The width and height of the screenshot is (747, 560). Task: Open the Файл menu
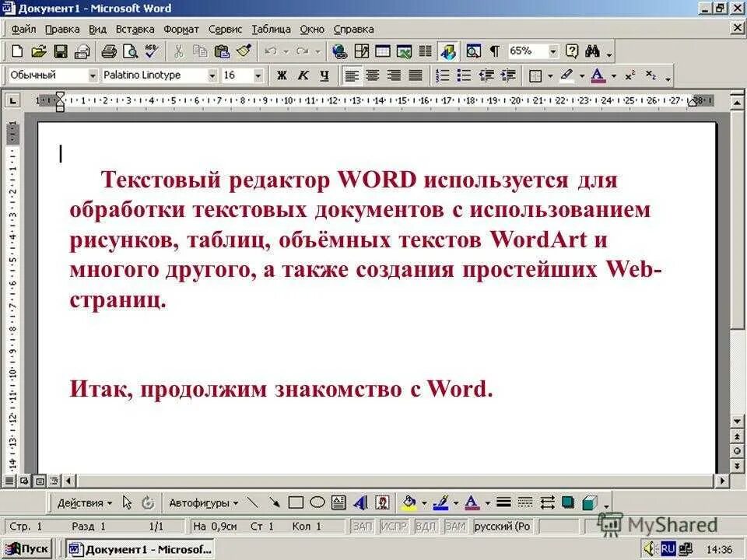23,29
